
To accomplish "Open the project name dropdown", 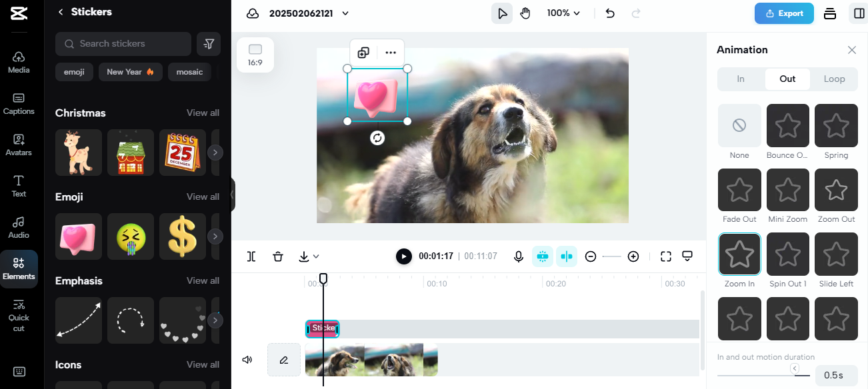I will click(x=345, y=13).
